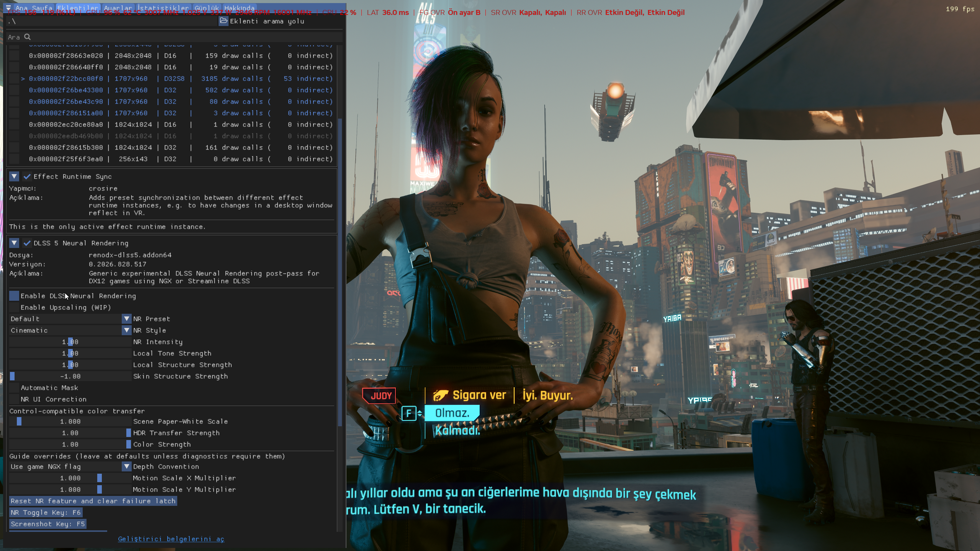Click the version number 0.2026.828.517
980x551 pixels.
tap(118, 264)
